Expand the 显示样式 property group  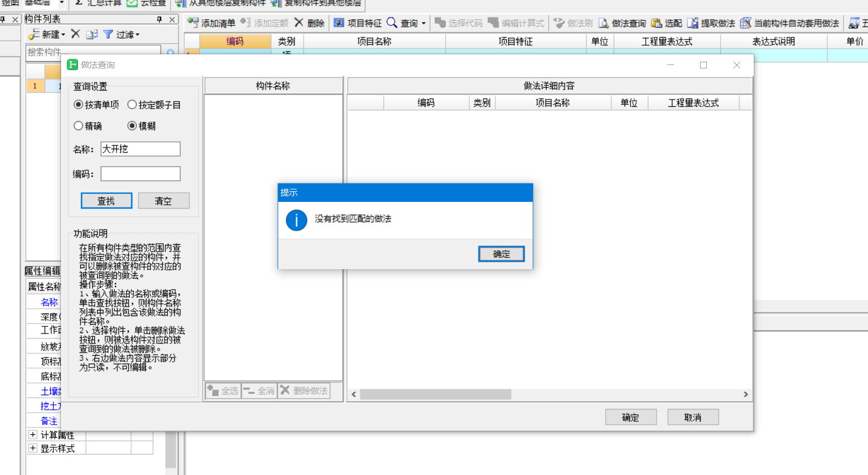[33, 448]
